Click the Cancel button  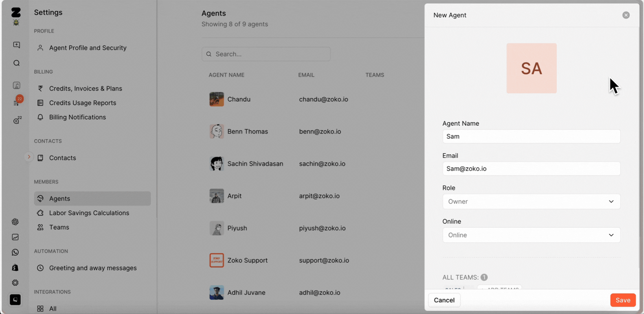coord(444,300)
